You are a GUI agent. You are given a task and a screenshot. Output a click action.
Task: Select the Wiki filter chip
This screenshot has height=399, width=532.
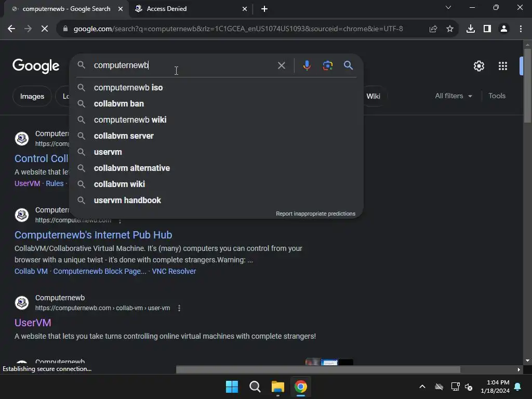click(373, 96)
